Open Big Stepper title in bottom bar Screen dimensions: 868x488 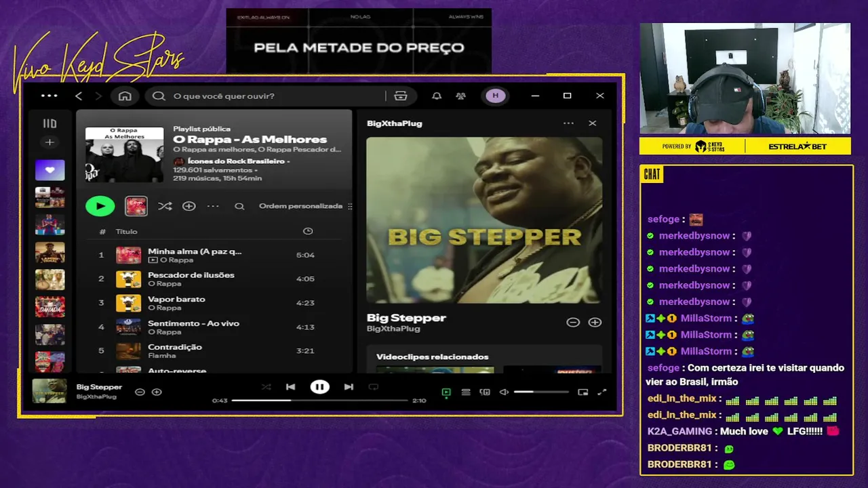(x=99, y=387)
